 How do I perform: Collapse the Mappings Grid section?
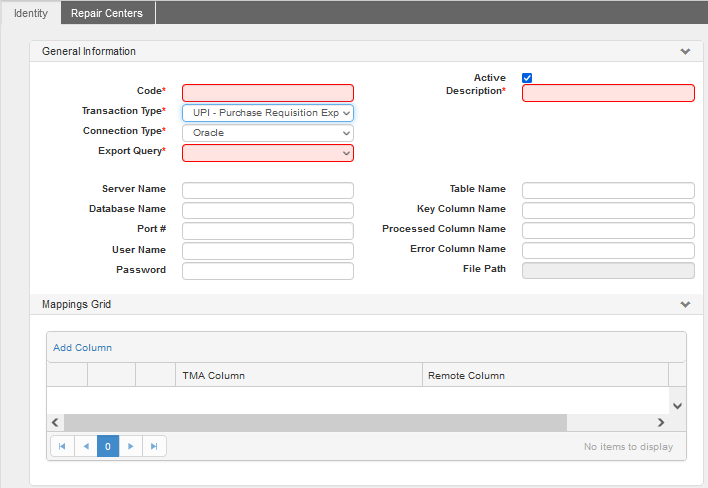pyautogui.click(x=685, y=304)
